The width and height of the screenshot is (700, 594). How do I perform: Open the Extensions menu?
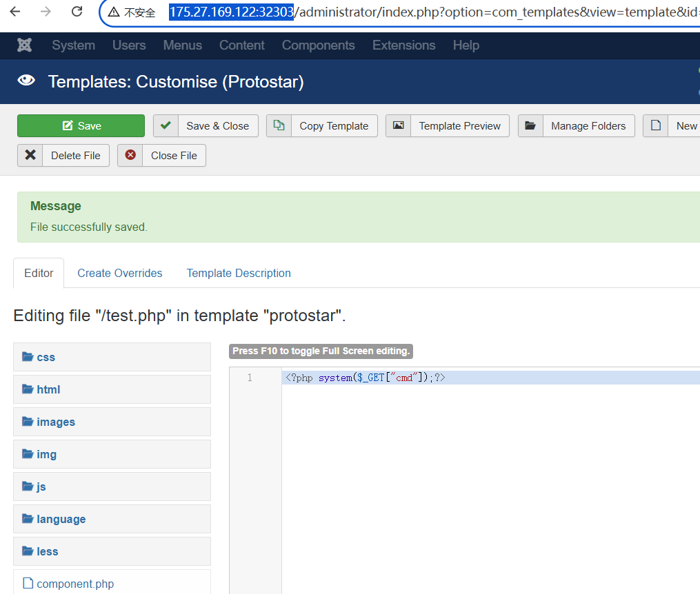[x=403, y=45]
